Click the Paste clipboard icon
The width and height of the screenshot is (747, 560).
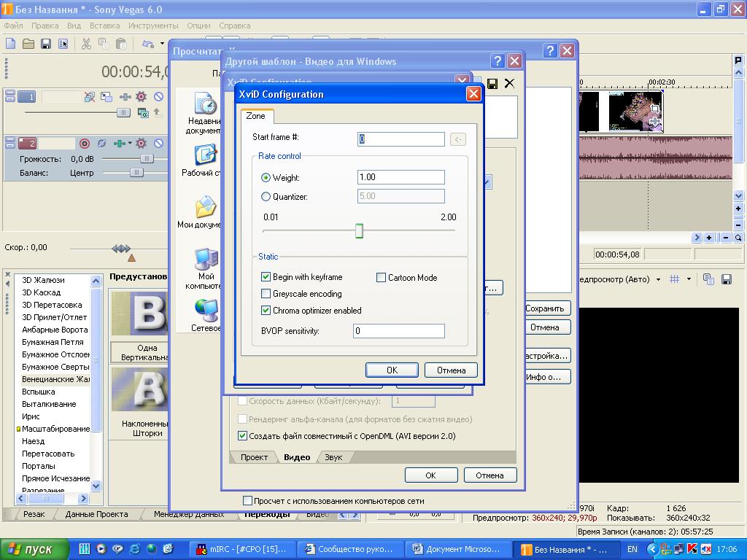pos(122,44)
